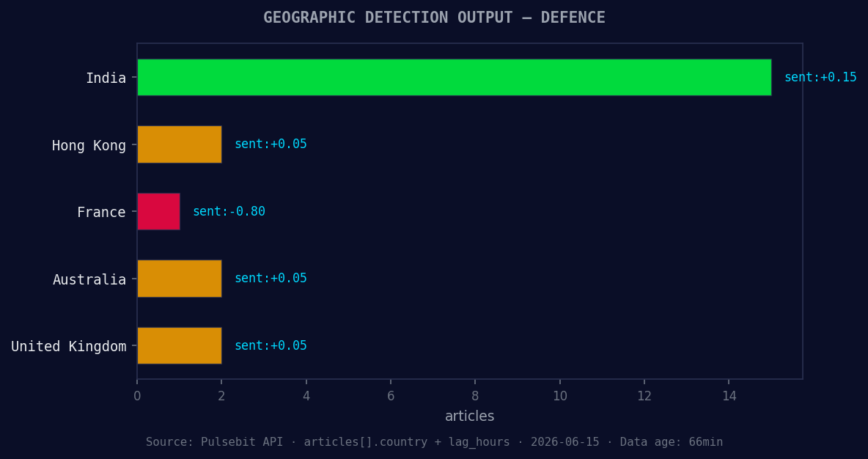Click x-axis tick label 14

(729, 396)
